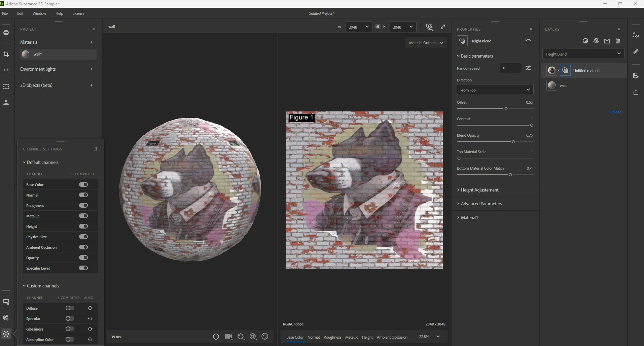Adjust Bottom Material Color Match slider
The width and height of the screenshot is (644, 346).
510,175
